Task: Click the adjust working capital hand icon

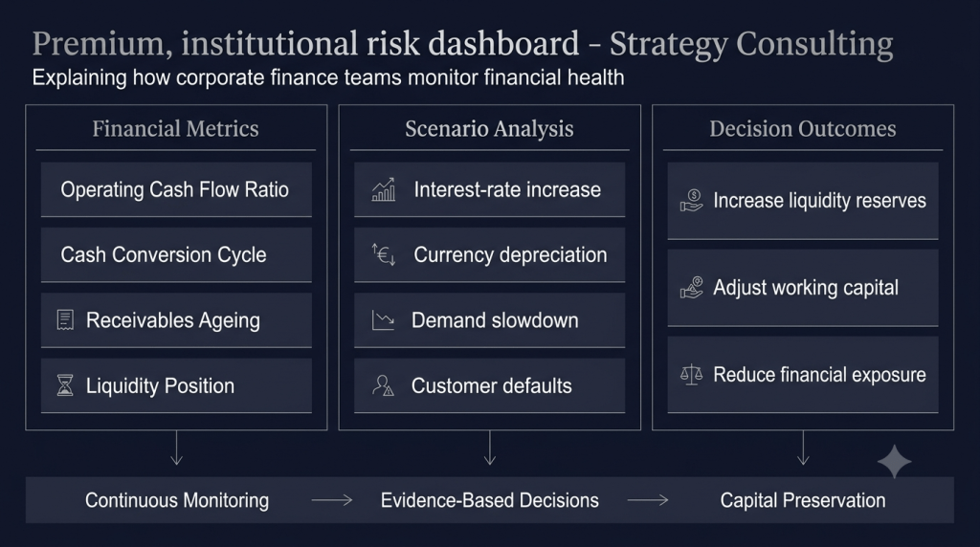Action: pyautogui.click(x=691, y=287)
